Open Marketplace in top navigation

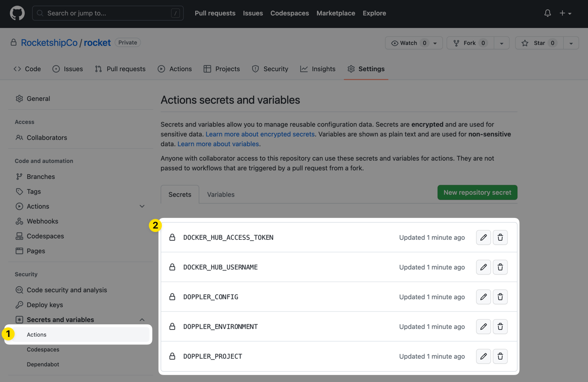pyautogui.click(x=336, y=13)
